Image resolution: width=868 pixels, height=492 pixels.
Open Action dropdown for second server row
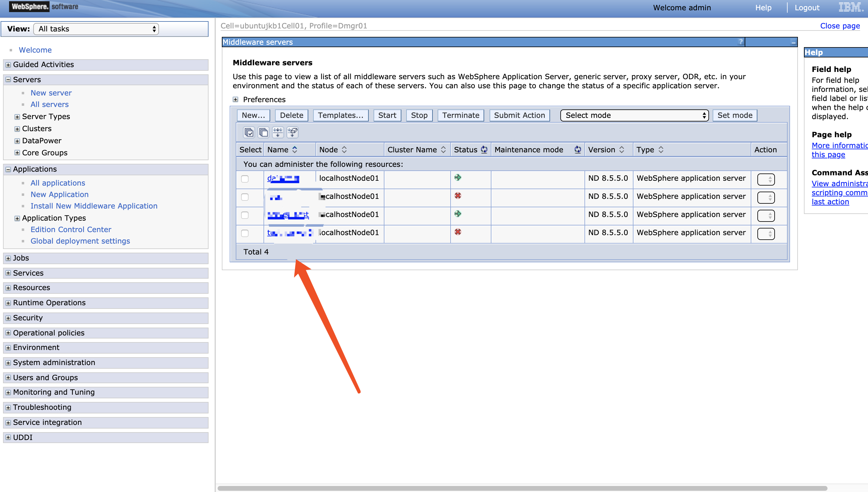point(766,198)
